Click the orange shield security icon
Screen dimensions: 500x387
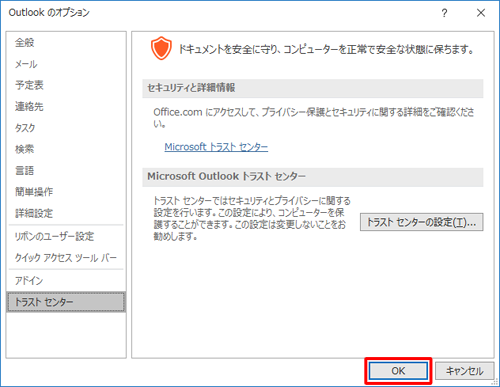tap(161, 48)
